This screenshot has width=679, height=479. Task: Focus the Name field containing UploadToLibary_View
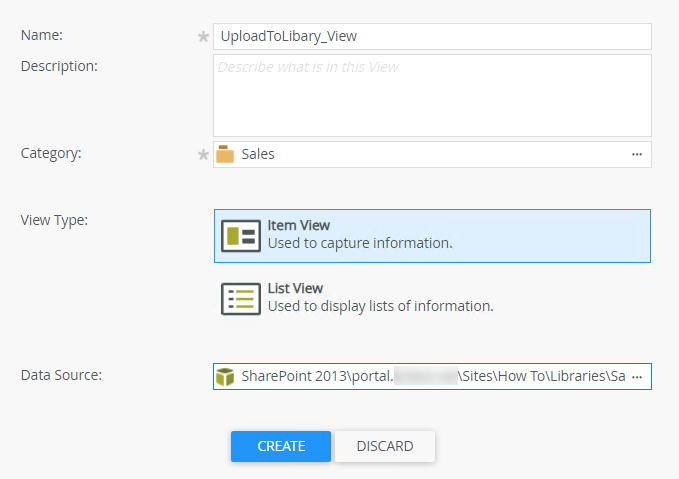tap(430, 36)
